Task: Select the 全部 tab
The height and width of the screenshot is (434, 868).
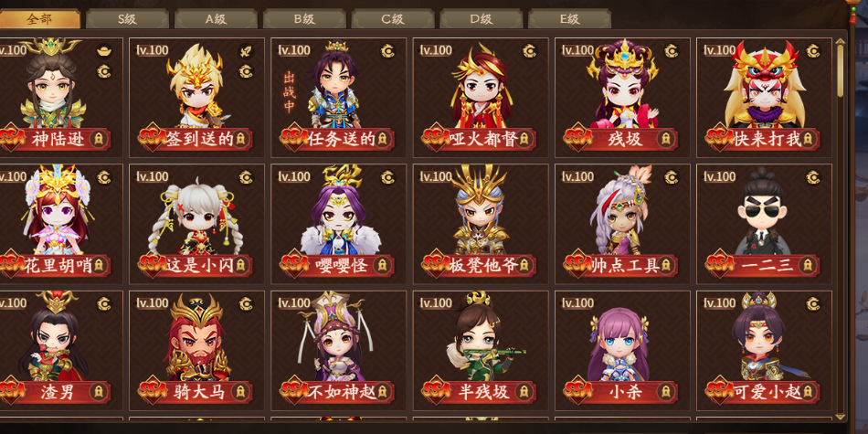Action: pos(39,19)
